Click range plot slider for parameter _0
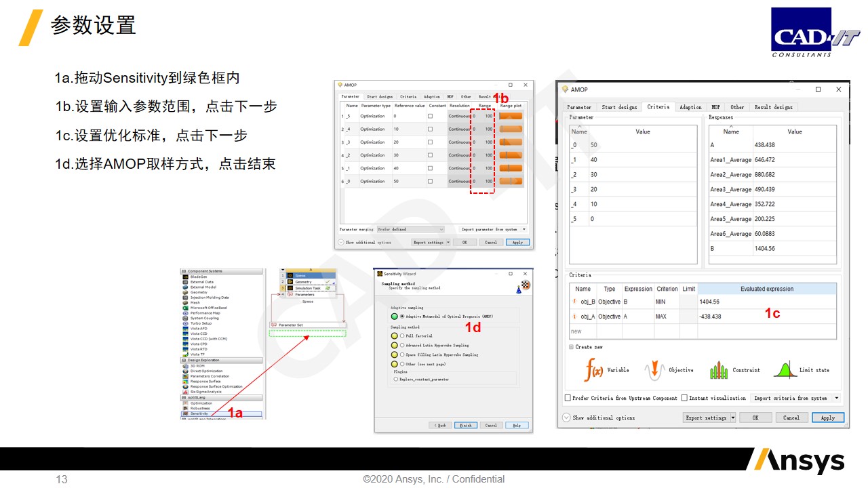 (x=511, y=181)
